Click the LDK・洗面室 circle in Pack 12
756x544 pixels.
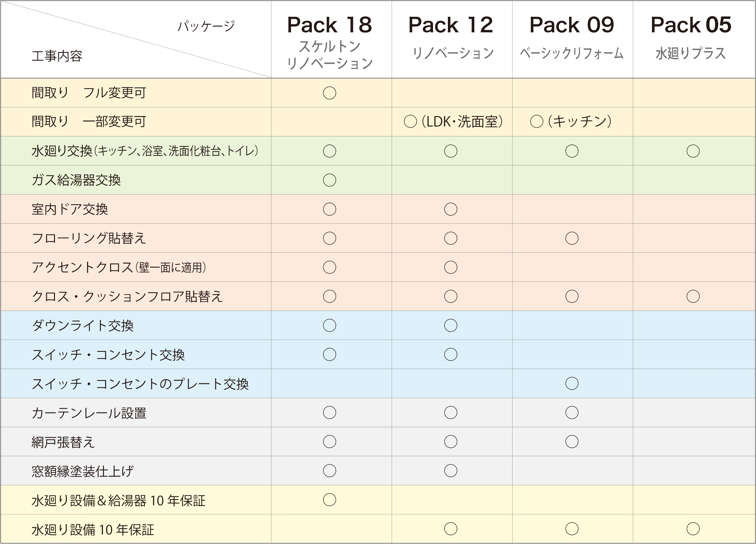click(x=410, y=122)
